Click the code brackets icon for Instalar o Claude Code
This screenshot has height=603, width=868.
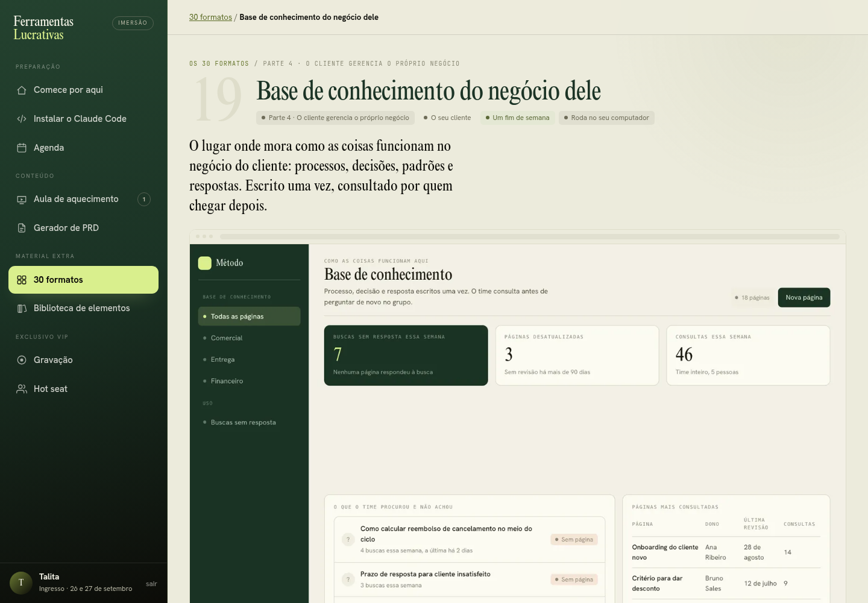[22, 119]
